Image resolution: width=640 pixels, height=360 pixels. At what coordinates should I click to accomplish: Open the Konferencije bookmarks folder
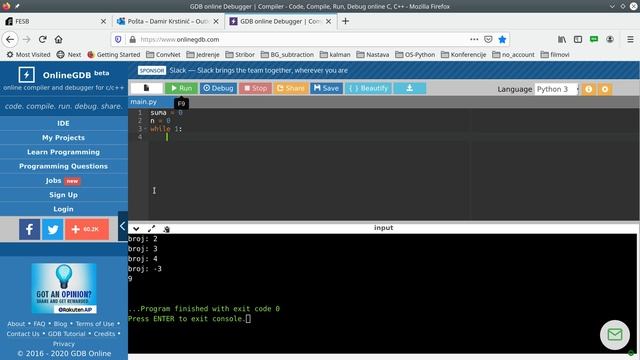(464, 55)
